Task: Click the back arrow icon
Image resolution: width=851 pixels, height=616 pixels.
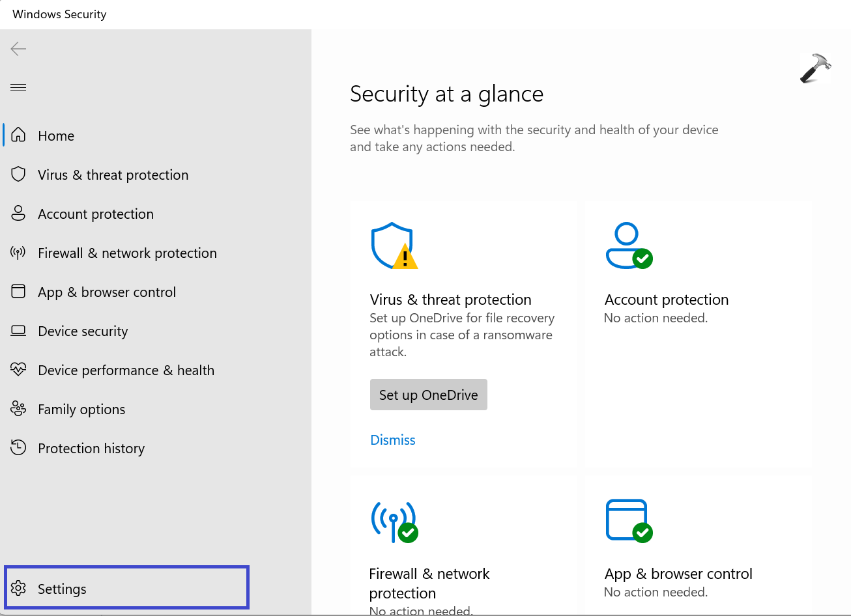Action: 18,49
